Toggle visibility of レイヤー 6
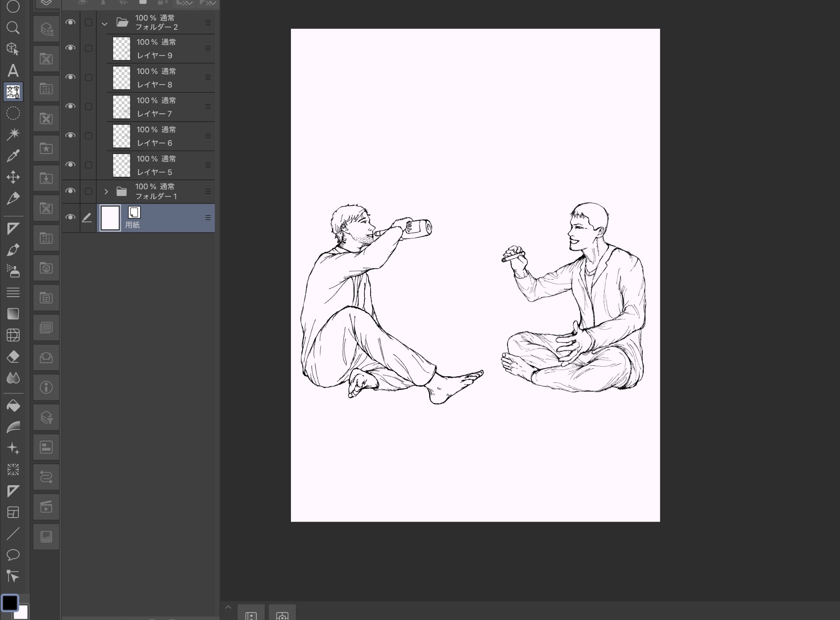840x620 pixels. (x=70, y=135)
